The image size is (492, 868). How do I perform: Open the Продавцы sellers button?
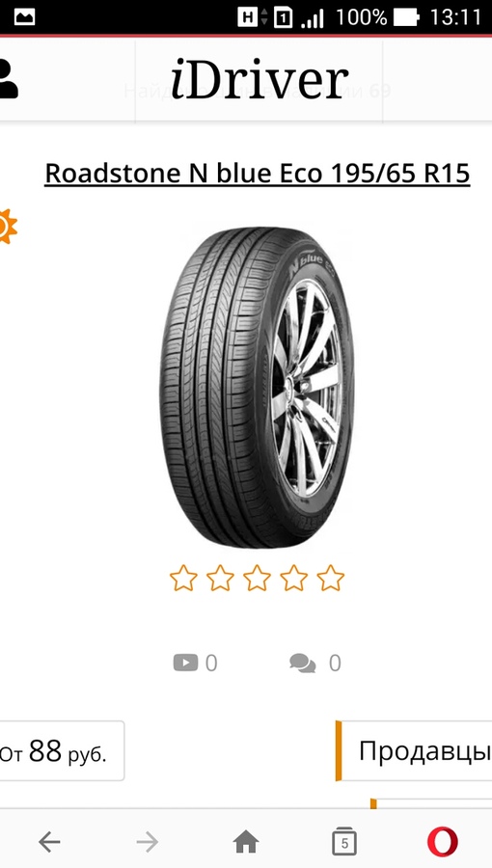pyautogui.click(x=414, y=750)
